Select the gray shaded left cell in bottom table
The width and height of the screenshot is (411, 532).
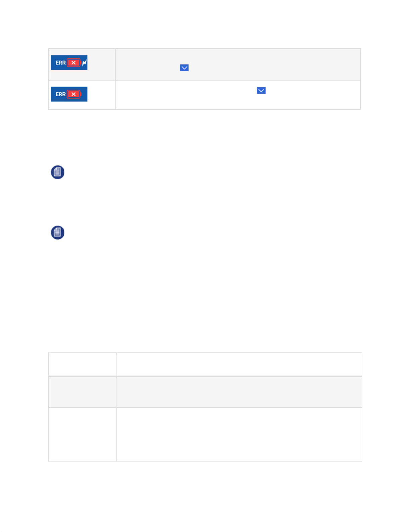coord(83,392)
